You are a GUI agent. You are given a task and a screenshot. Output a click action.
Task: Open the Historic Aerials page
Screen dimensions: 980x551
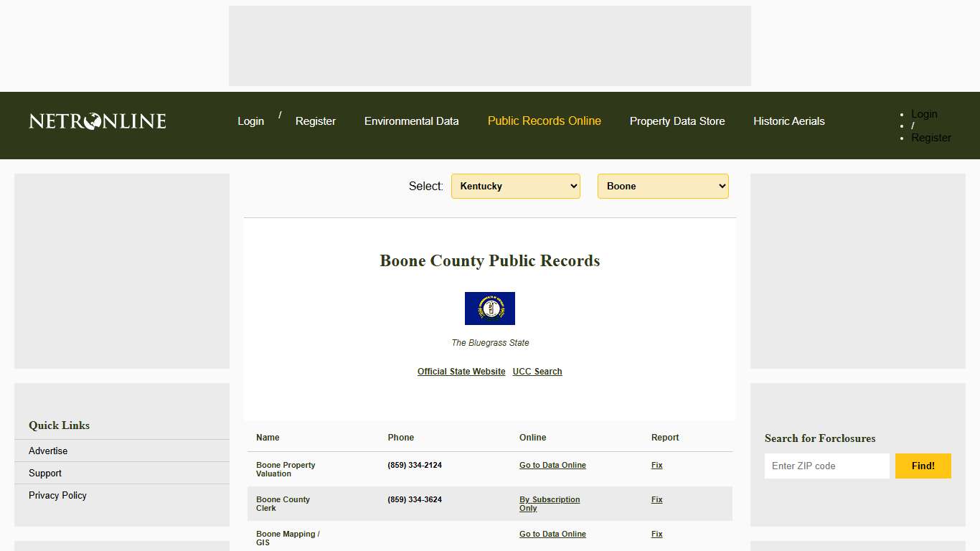[788, 121]
